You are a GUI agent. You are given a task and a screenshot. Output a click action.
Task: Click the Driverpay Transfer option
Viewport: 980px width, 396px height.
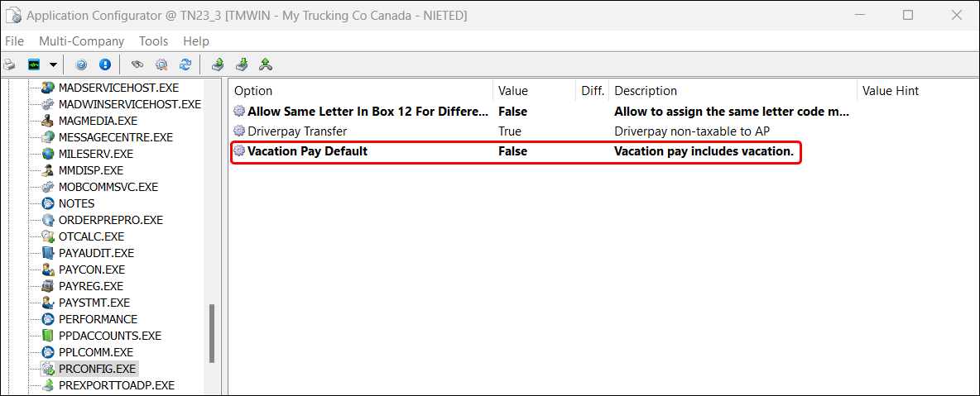click(297, 131)
